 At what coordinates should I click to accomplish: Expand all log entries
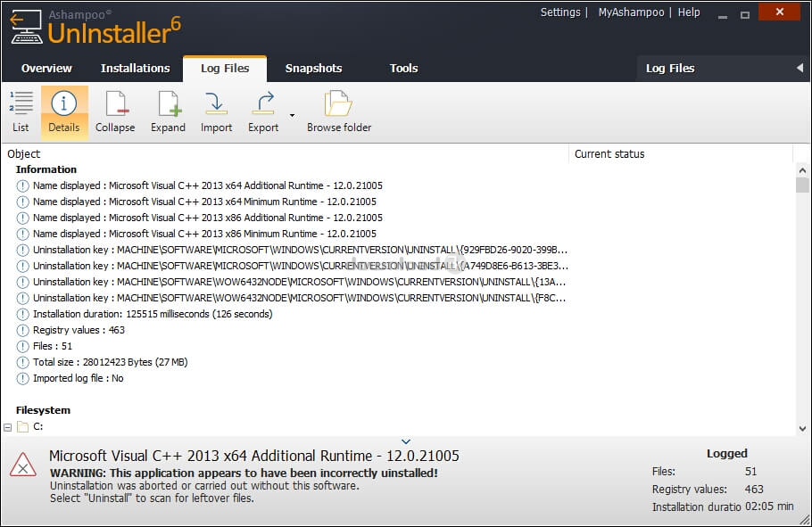(169, 111)
